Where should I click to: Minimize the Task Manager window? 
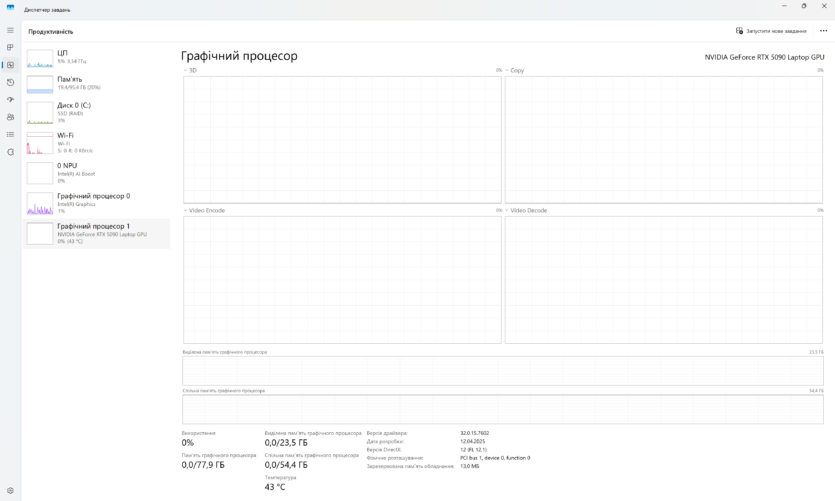pos(784,6)
